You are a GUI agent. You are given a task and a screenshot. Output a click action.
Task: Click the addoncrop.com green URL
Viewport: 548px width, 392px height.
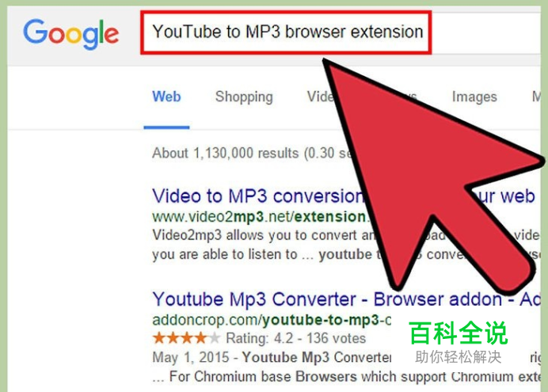click(x=272, y=320)
